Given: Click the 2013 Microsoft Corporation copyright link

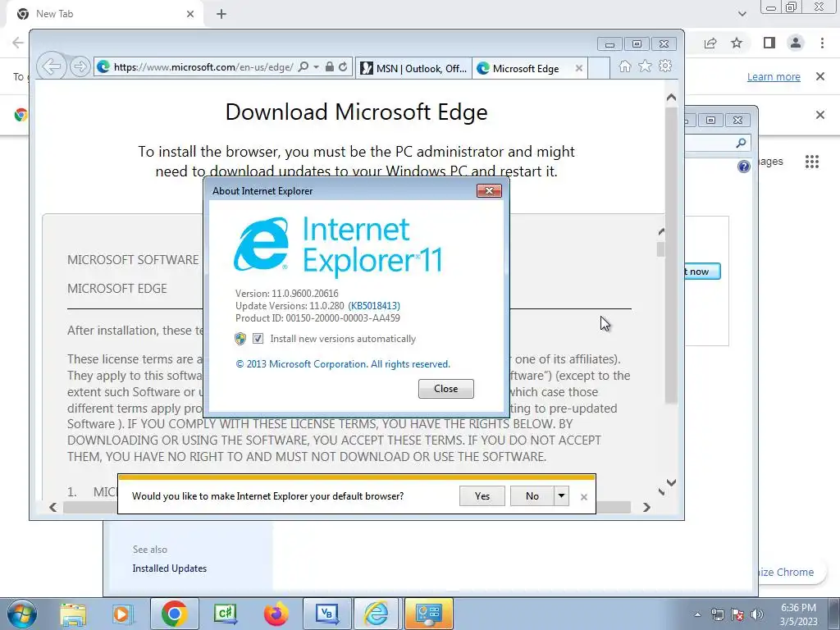Looking at the screenshot, I should point(343,364).
